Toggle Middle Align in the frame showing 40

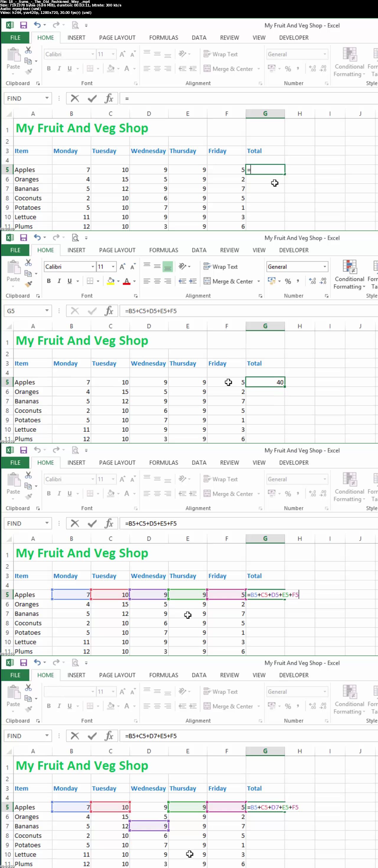[157, 266]
